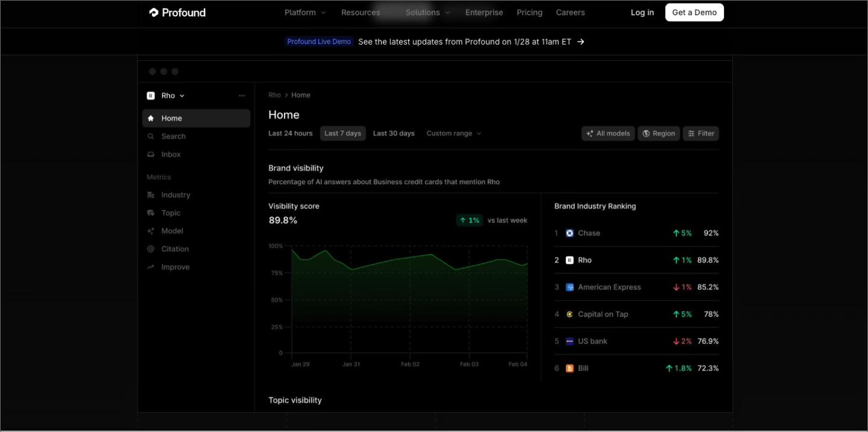Click the 1% vs last week badge
The height and width of the screenshot is (432, 868).
[x=470, y=221]
